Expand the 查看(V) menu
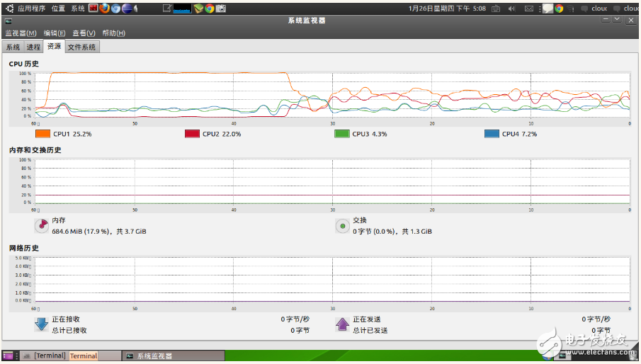 tap(84, 33)
